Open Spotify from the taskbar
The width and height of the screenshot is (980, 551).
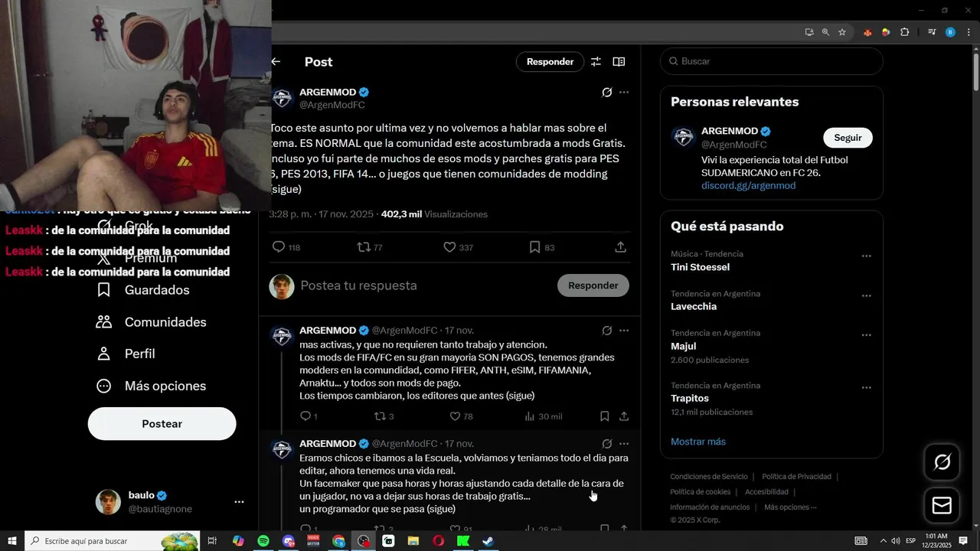(x=263, y=541)
